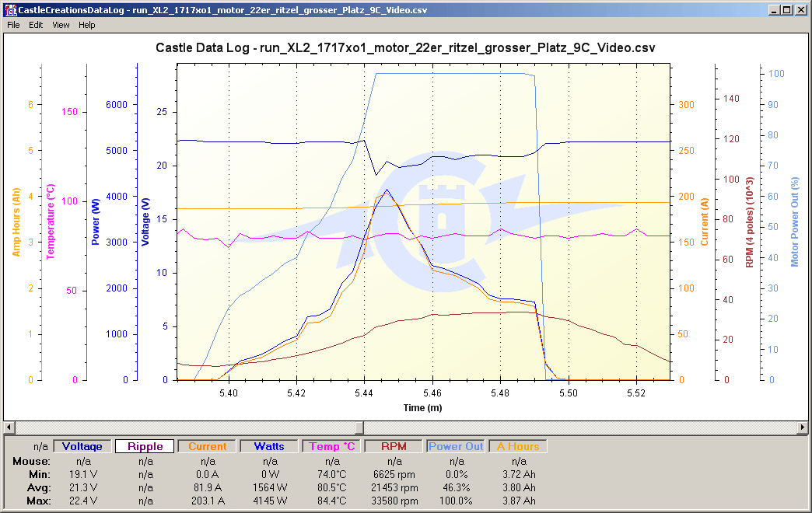The image size is (812, 513).
Task: Click the Castle Creations app icon in title bar
Action: 10,10
